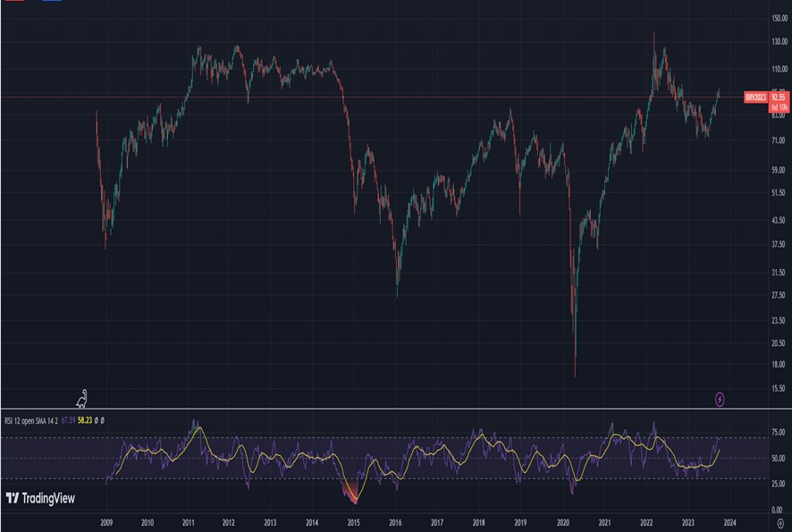Viewport: 792px width, 532px height.
Task: Click the 2020 label on the time axis
Action: coord(563,523)
